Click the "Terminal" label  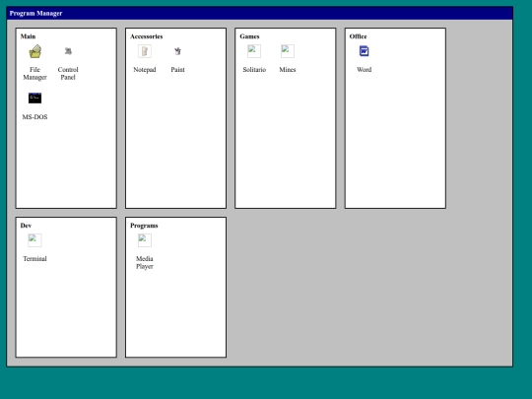coord(34,259)
